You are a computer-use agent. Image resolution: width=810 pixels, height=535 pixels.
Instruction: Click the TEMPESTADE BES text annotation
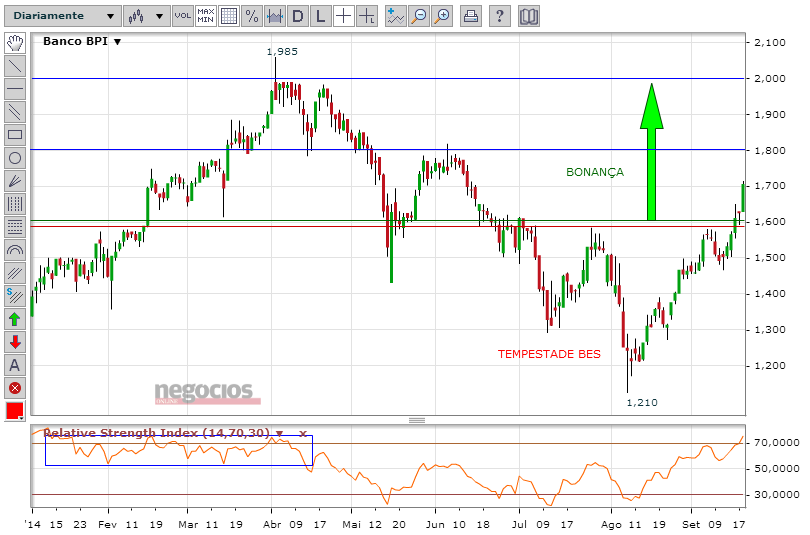coord(549,354)
